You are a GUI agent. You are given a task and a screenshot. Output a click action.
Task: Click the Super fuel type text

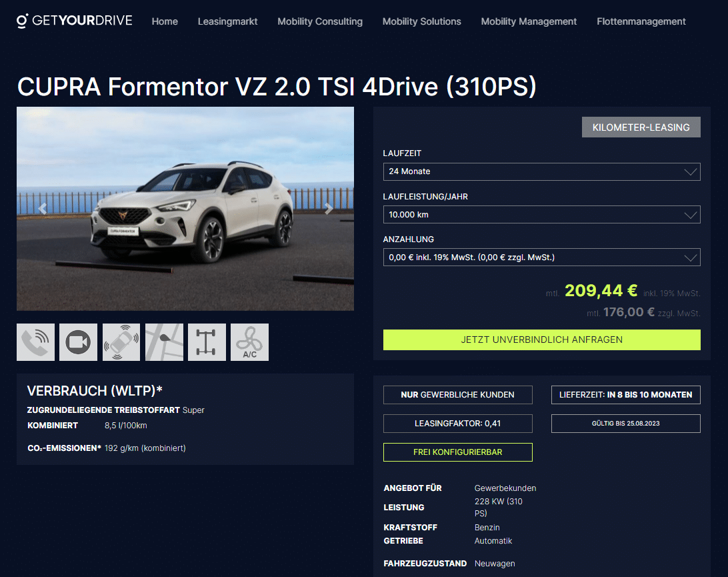click(x=193, y=410)
